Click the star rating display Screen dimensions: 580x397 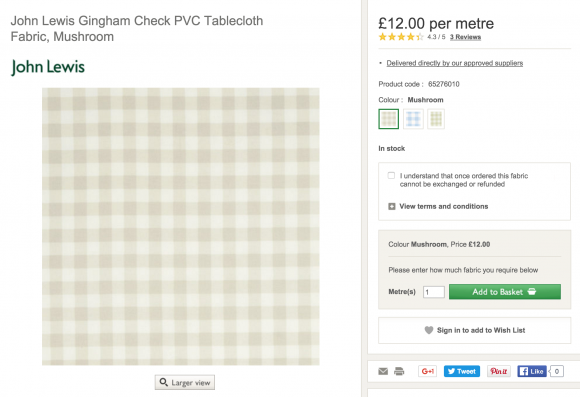point(401,37)
